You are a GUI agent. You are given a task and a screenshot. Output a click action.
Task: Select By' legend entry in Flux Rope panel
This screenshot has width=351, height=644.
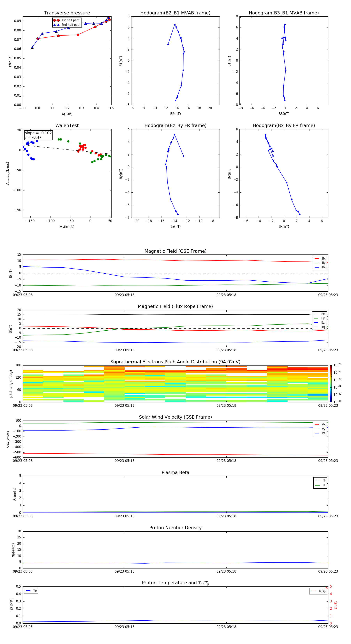coord(320,318)
